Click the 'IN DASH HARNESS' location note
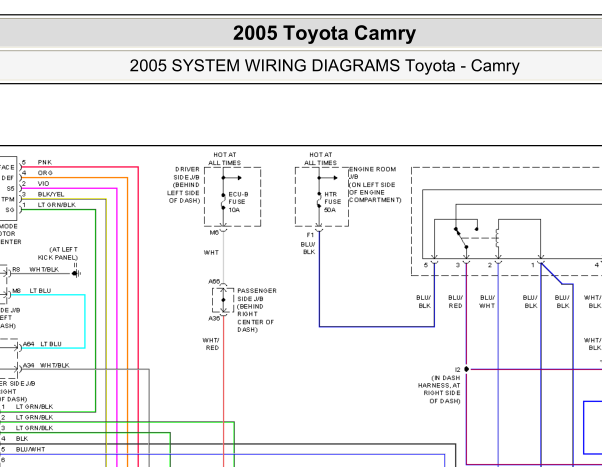The height and width of the screenshot is (467, 602). [x=441, y=386]
